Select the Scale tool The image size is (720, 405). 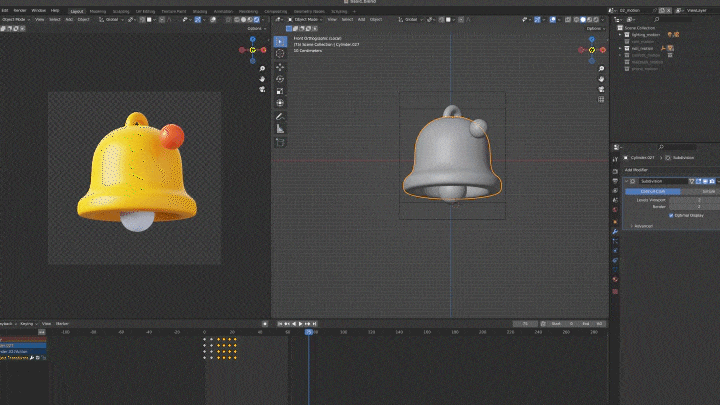[x=280, y=91]
